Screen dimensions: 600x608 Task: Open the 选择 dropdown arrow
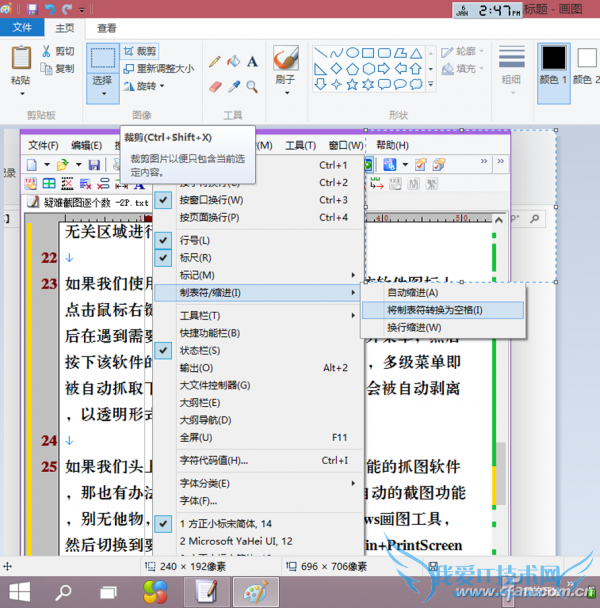[x=102, y=95]
